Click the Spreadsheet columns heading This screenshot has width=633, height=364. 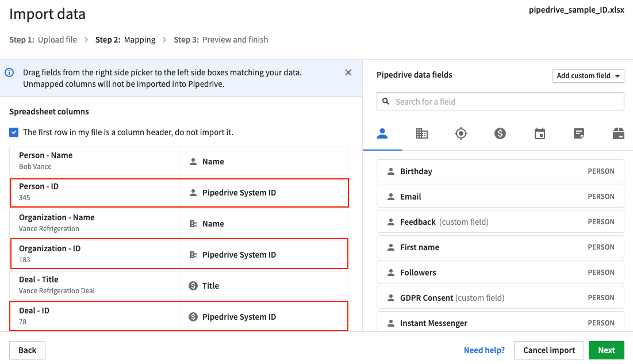pos(49,112)
